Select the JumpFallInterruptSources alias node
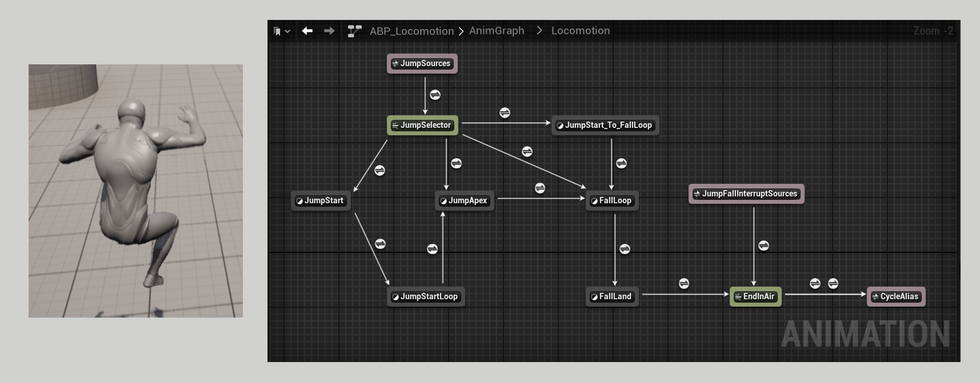 [746, 194]
